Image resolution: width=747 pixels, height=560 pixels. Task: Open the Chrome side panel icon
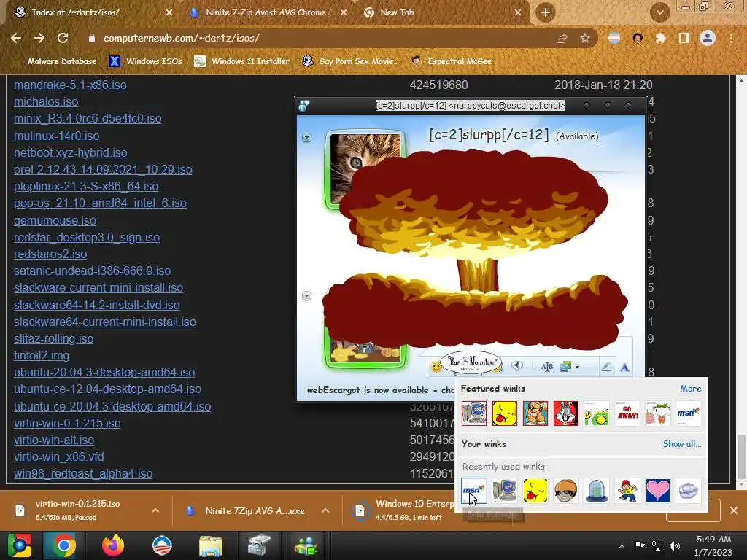point(684,38)
